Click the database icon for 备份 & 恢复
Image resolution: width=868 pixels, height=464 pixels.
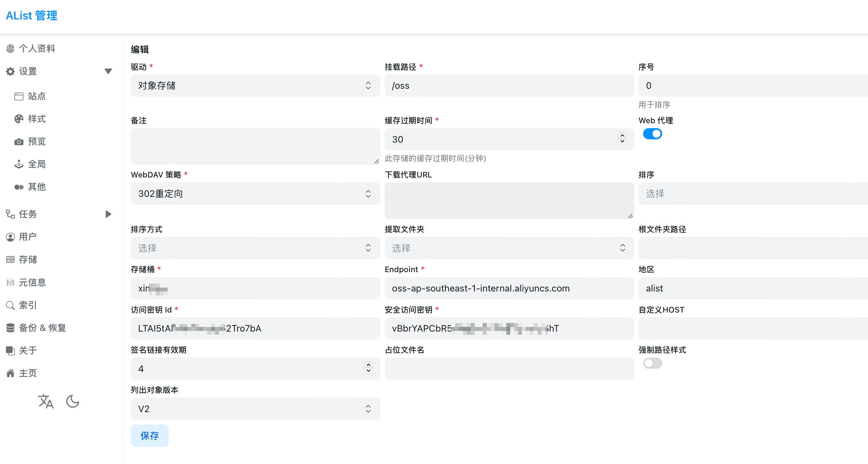(11, 328)
